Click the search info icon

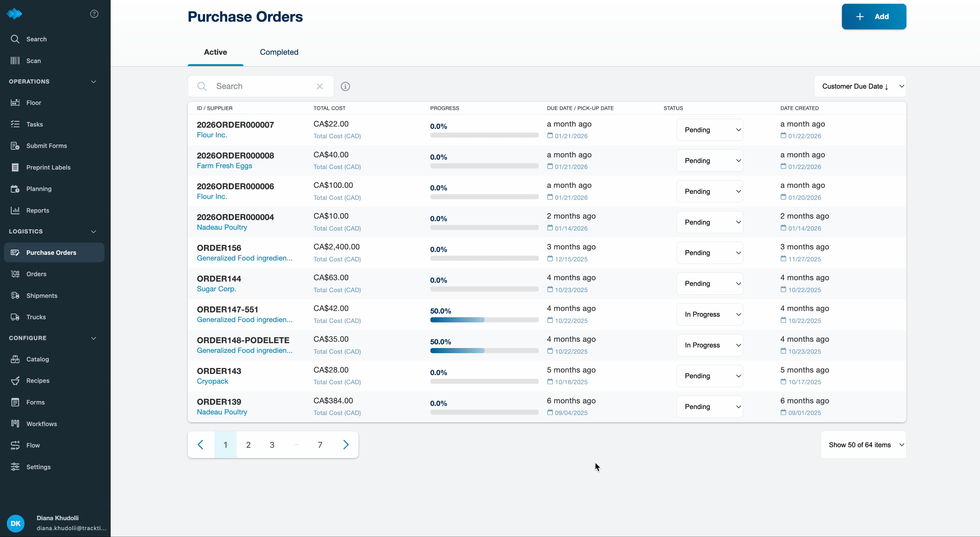click(x=345, y=86)
